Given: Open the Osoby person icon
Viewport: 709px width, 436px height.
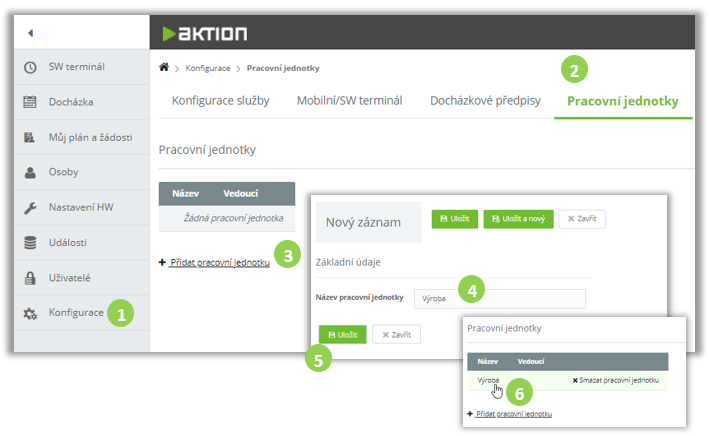Looking at the screenshot, I should click(x=30, y=172).
